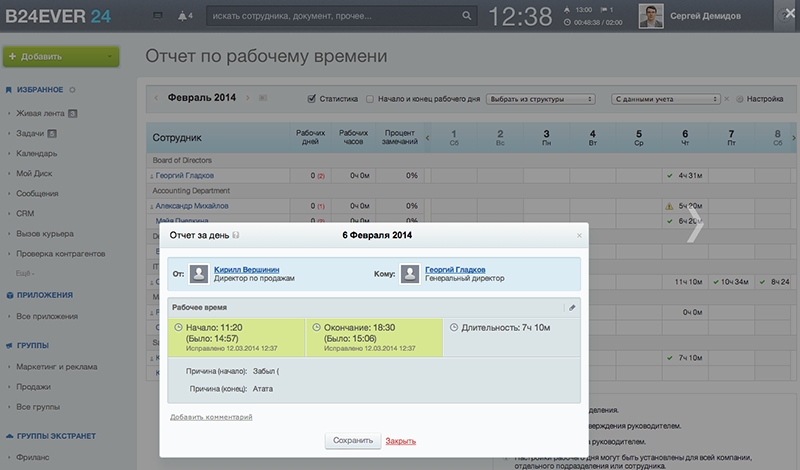Open the 11ч 10м time entry
This screenshot has height=470, width=800.
[x=688, y=282]
